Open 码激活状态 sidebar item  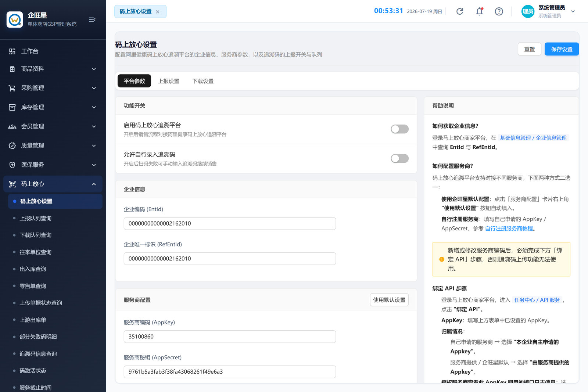point(55,371)
